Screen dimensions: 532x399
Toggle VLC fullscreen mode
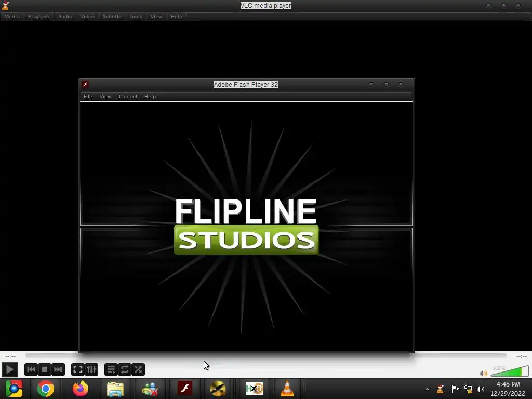(x=78, y=369)
